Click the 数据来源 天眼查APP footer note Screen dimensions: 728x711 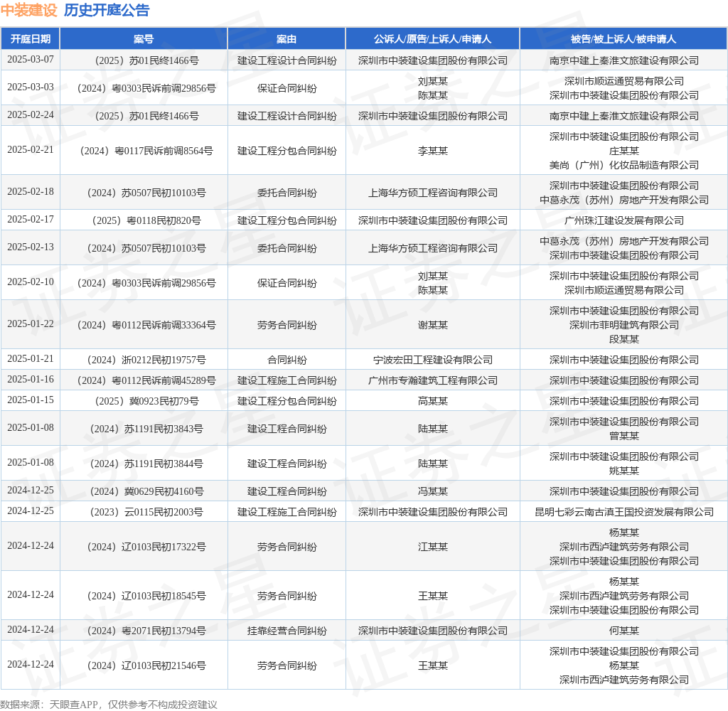(x=109, y=705)
